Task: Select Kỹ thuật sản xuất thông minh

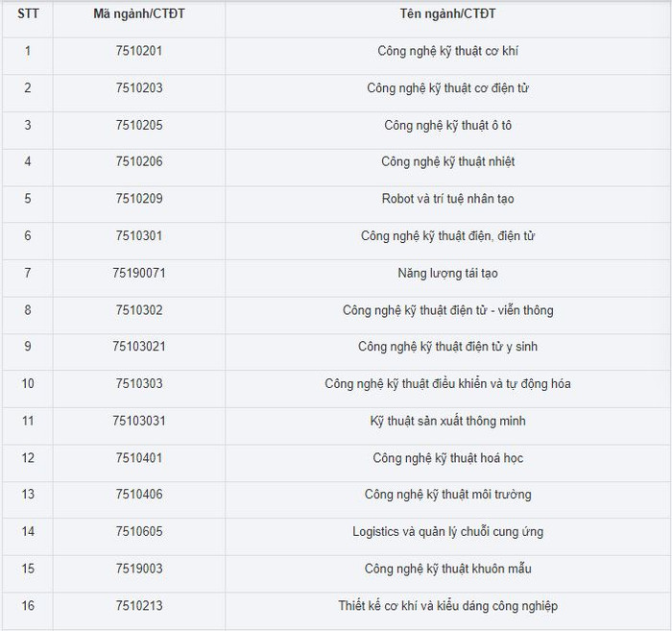Action: 447,421
